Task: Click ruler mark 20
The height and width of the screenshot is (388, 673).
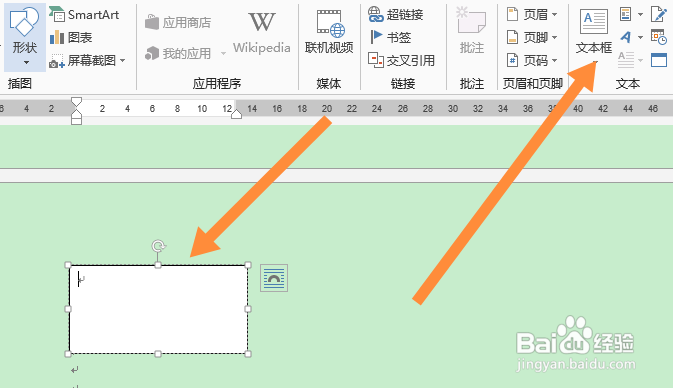Action: 327,109
